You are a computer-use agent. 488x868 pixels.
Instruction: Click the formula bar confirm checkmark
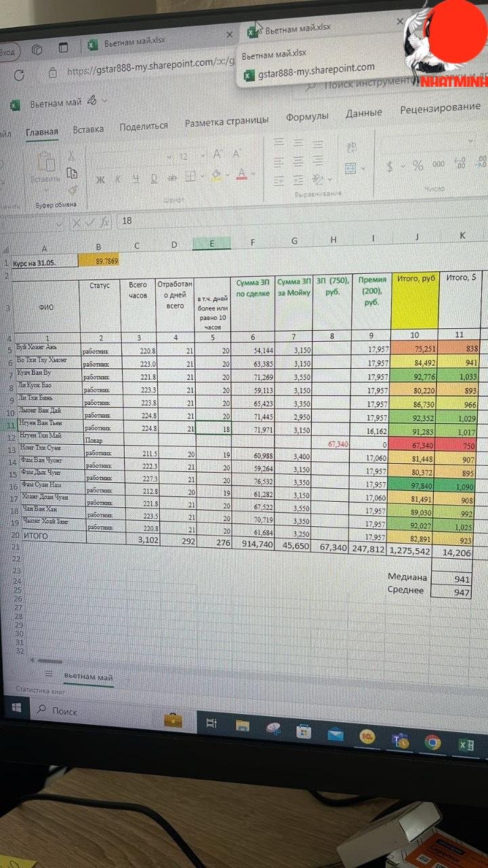[89, 222]
